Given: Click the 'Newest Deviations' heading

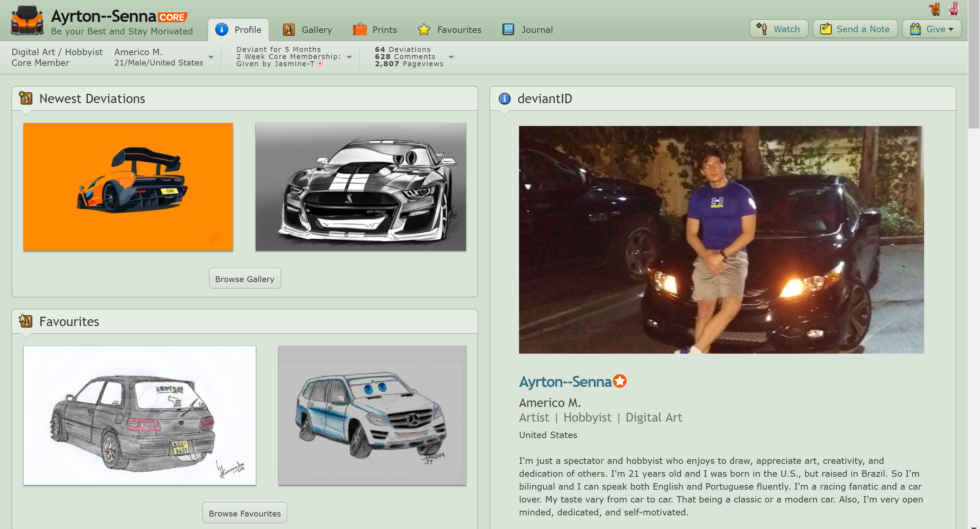Looking at the screenshot, I should pyautogui.click(x=92, y=99).
